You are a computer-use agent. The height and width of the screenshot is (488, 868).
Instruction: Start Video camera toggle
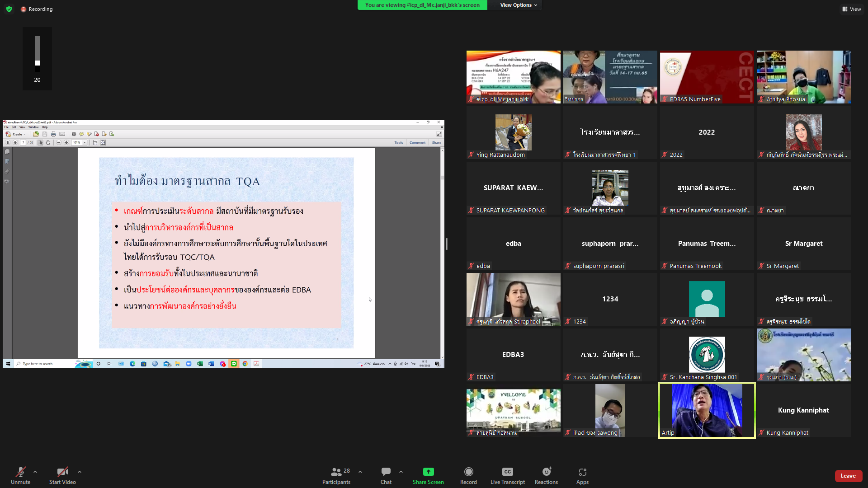click(x=62, y=476)
